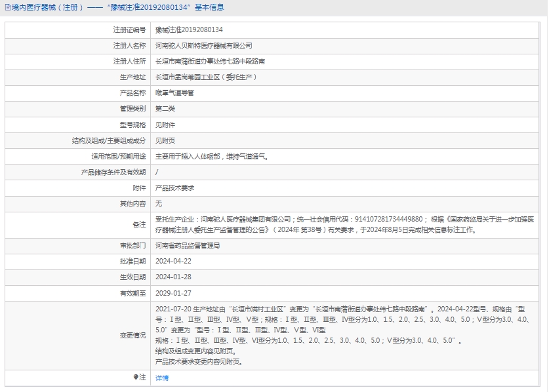Click 见附件 in the 型号规格 row
This screenshot has height=392, width=549.
pos(165,125)
